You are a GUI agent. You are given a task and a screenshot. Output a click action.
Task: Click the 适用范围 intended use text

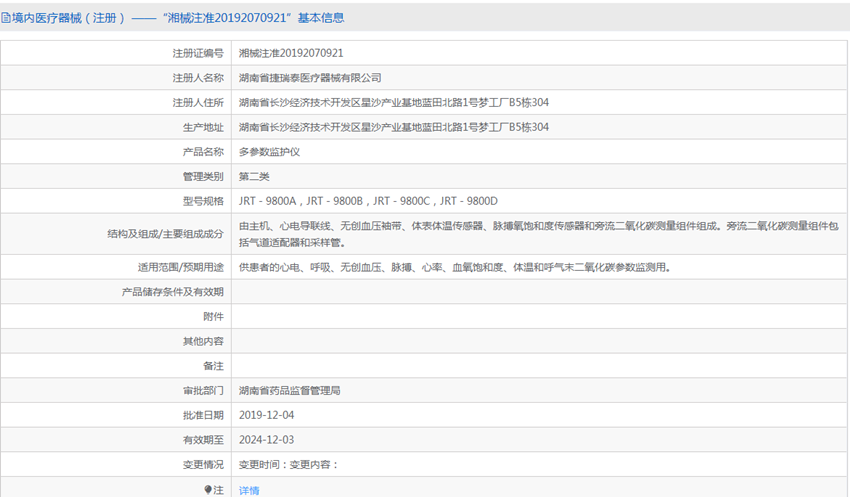tap(455, 267)
